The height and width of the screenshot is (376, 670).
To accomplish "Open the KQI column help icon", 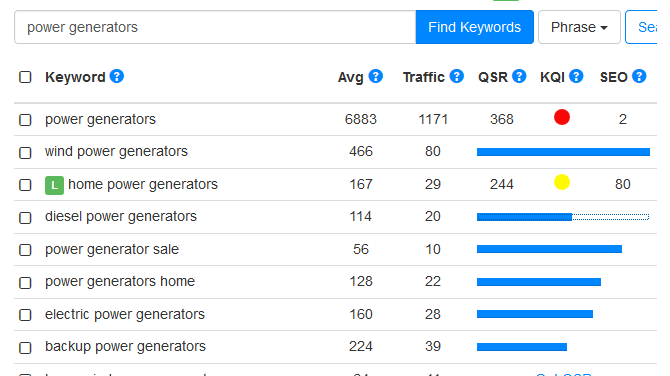I will pyautogui.click(x=576, y=76).
